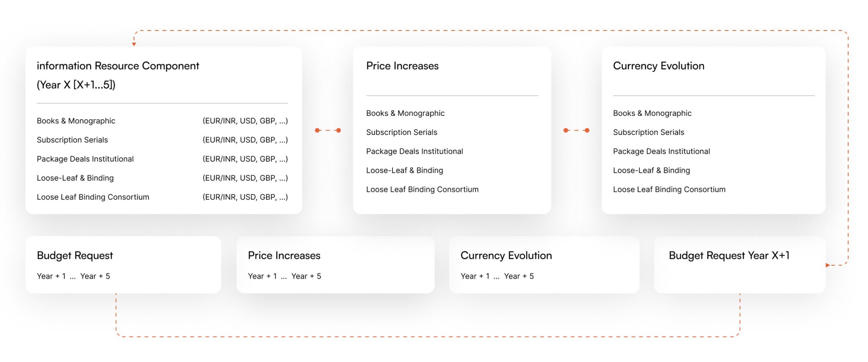Open the Budget Request Year X+1 card
The width and height of the screenshot is (868, 362).
tap(740, 265)
